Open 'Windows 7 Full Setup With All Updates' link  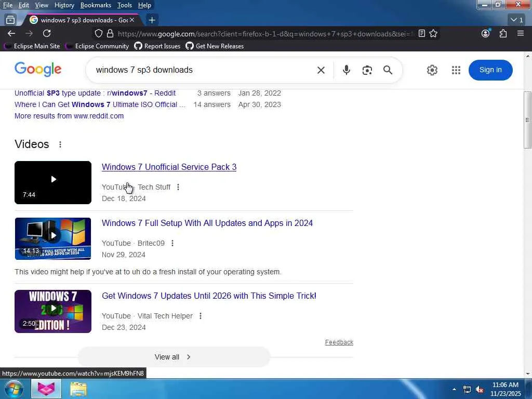tap(207, 223)
